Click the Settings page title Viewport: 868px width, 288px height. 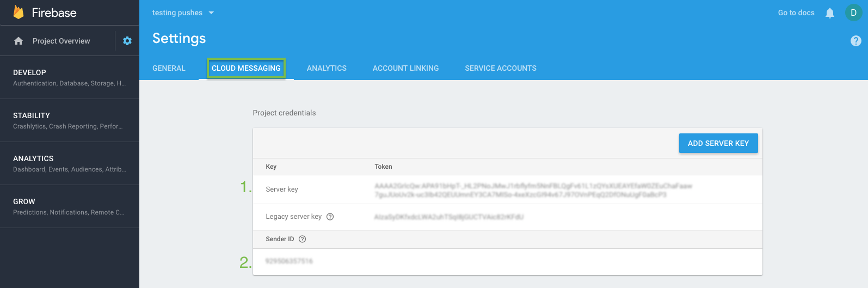(179, 38)
